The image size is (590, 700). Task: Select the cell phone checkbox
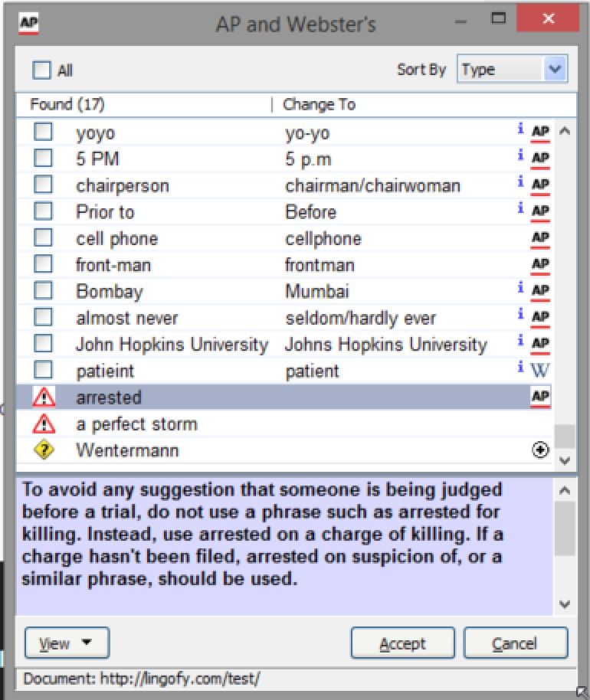tap(43, 237)
